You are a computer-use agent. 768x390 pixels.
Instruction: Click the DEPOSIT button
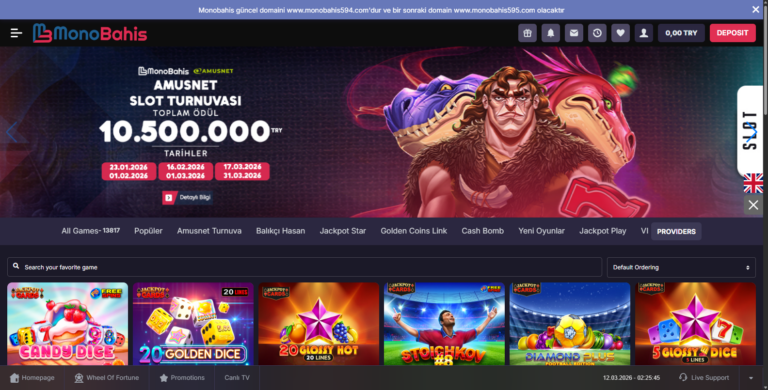tap(732, 33)
